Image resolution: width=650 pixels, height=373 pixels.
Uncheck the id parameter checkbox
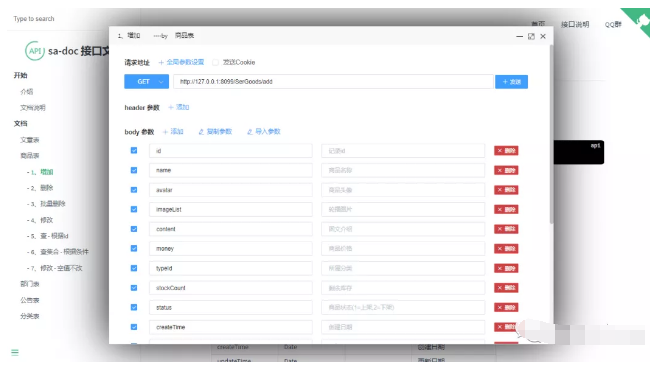[x=134, y=150]
